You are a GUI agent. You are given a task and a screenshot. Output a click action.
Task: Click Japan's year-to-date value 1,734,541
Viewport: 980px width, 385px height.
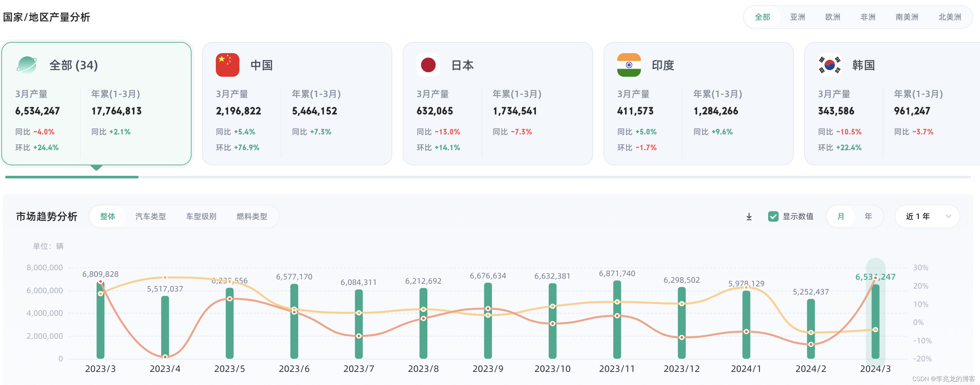point(515,111)
